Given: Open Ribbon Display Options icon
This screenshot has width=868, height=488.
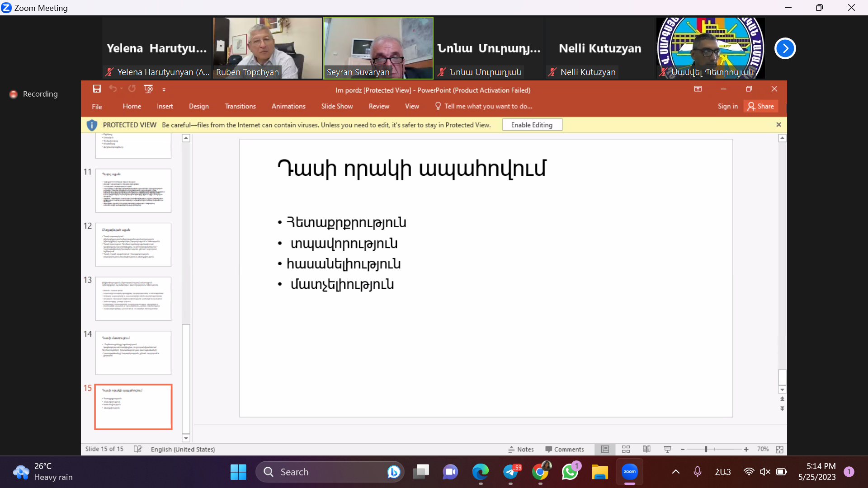Looking at the screenshot, I should (698, 89).
